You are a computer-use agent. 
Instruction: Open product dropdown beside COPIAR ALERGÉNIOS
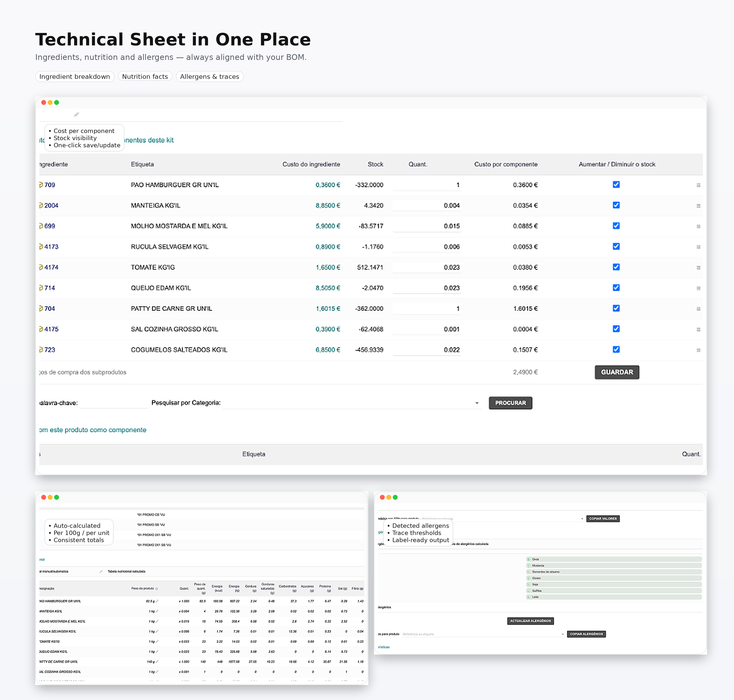coord(562,634)
